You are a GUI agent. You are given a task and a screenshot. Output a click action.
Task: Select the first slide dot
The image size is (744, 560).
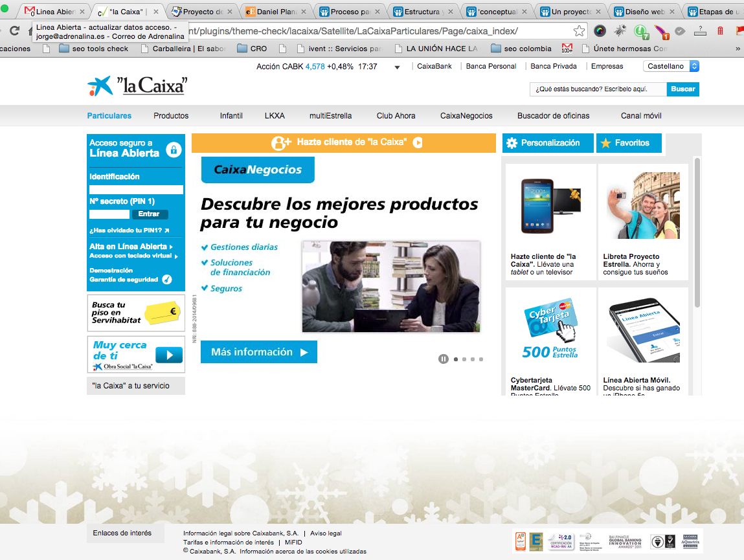[x=456, y=359]
